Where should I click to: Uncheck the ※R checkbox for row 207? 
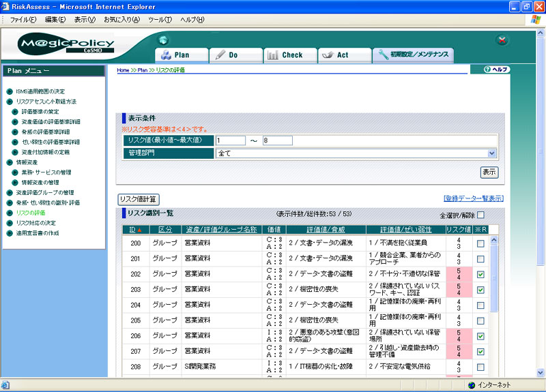pyautogui.click(x=480, y=352)
